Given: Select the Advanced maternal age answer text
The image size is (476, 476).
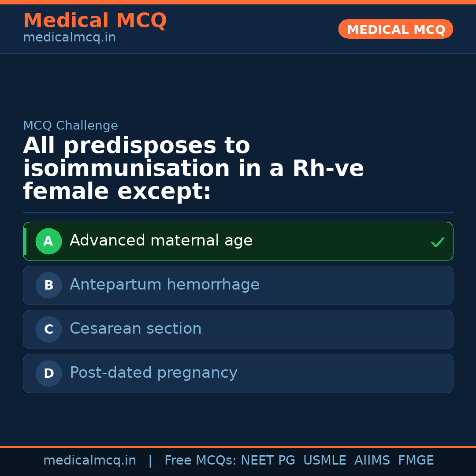Looking at the screenshot, I should pyautogui.click(x=161, y=241).
